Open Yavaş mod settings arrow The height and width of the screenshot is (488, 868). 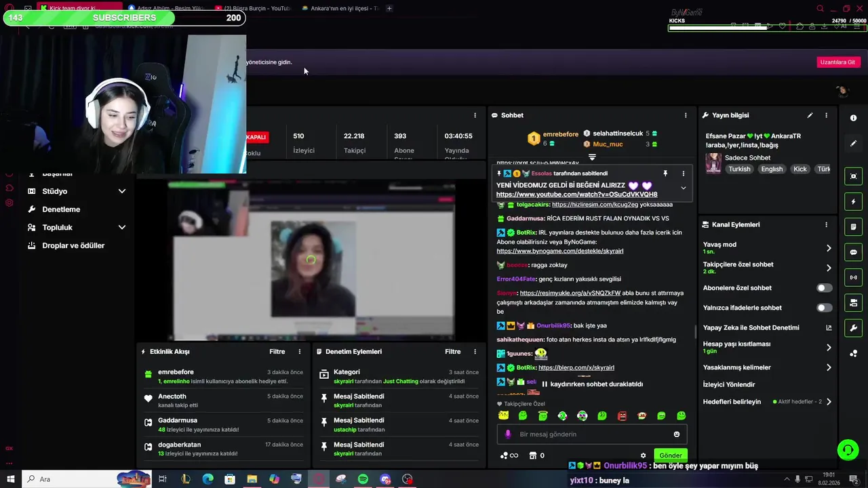click(x=829, y=248)
